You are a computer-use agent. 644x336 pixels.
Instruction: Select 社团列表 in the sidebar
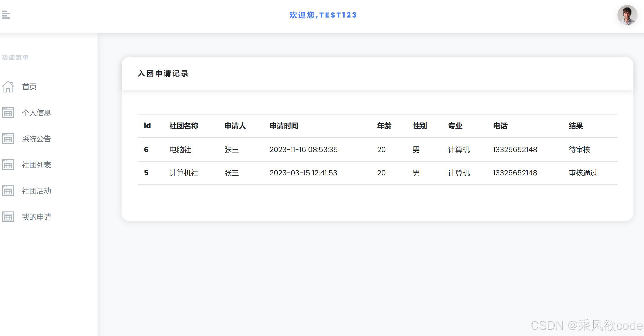(x=36, y=165)
